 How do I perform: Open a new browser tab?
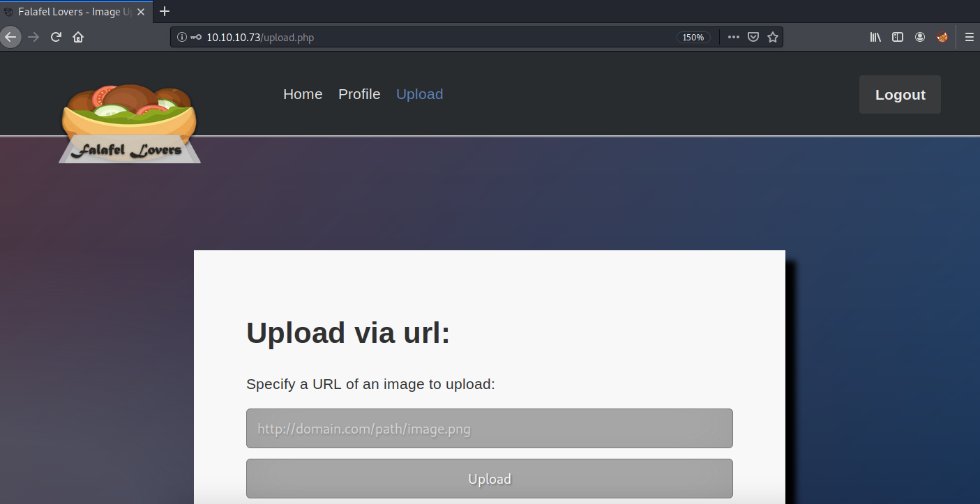165,11
